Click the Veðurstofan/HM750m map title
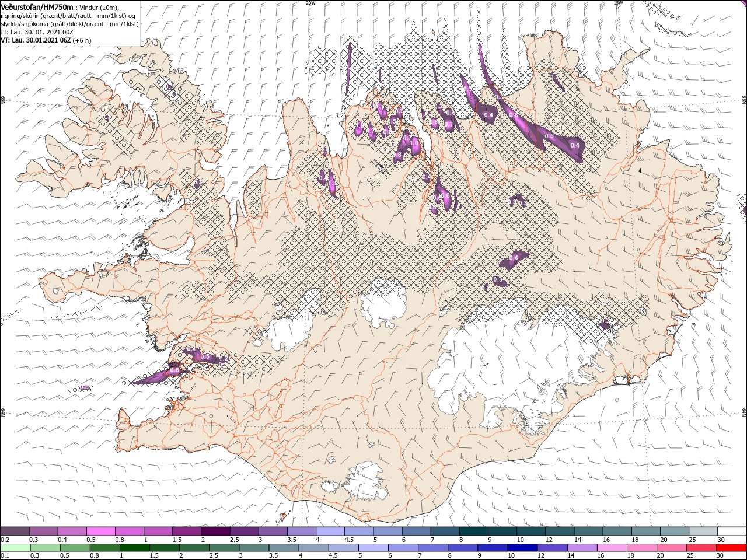Viewport: 747px width, 560px height. pos(36,6)
